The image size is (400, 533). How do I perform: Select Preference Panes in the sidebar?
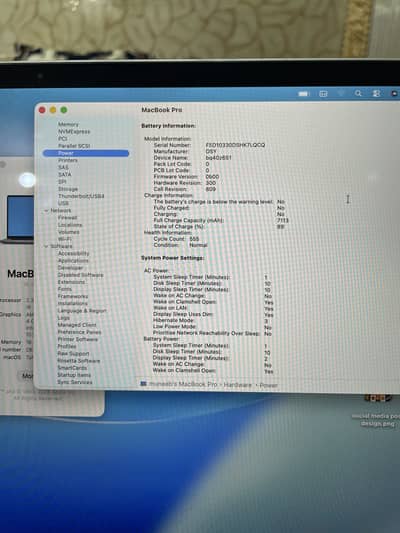pyautogui.click(x=79, y=332)
